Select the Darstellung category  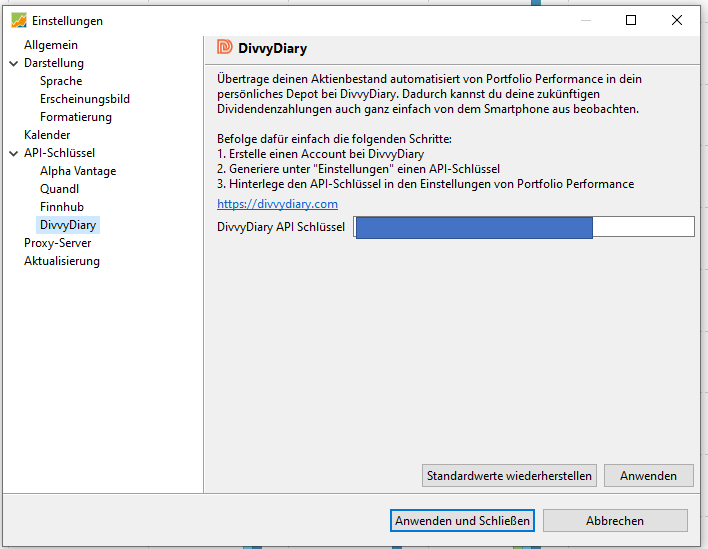tap(54, 63)
